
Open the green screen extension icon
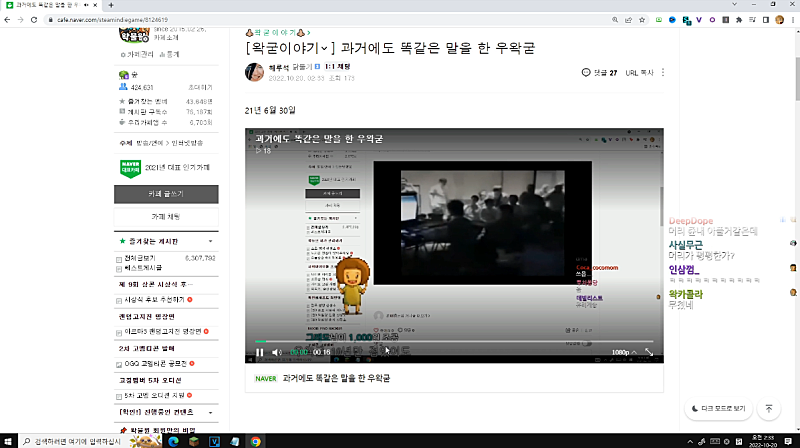click(x=659, y=20)
